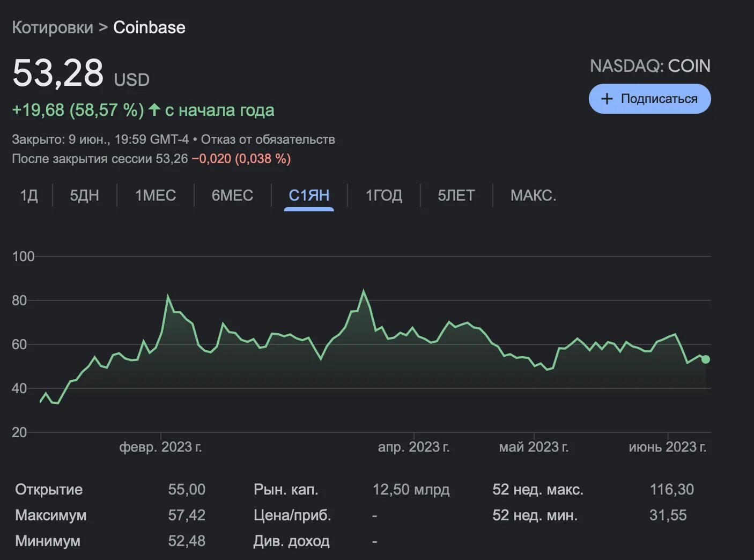Click the Рын. кап. value 12,50 млрд
The image size is (754, 560).
click(x=411, y=489)
